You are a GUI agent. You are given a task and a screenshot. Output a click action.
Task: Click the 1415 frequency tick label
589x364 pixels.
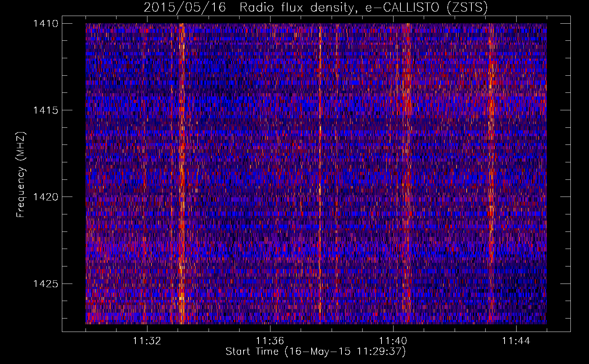[46, 110]
